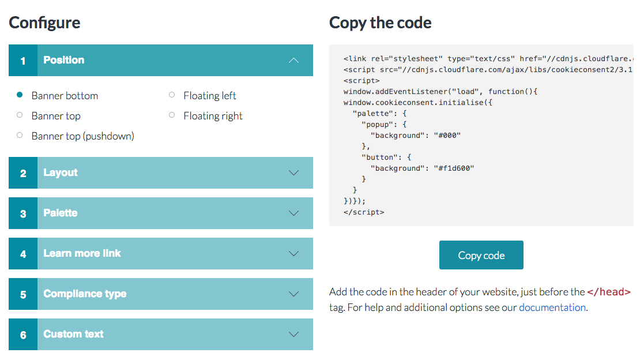Viewport: 644px width, 360px height.
Task: Click the step 3 number badge
Action: (x=23, y=213)
